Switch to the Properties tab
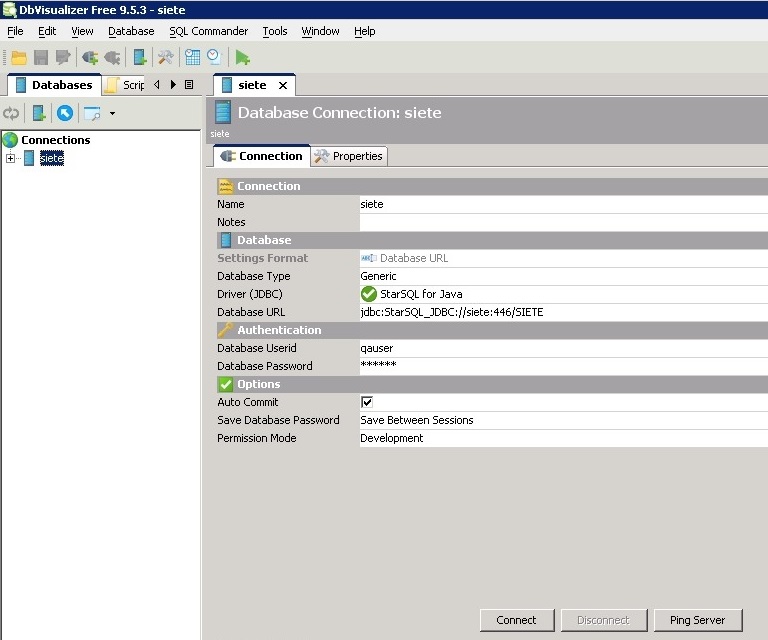The image size is (768, 640). [x=348, y=156]
